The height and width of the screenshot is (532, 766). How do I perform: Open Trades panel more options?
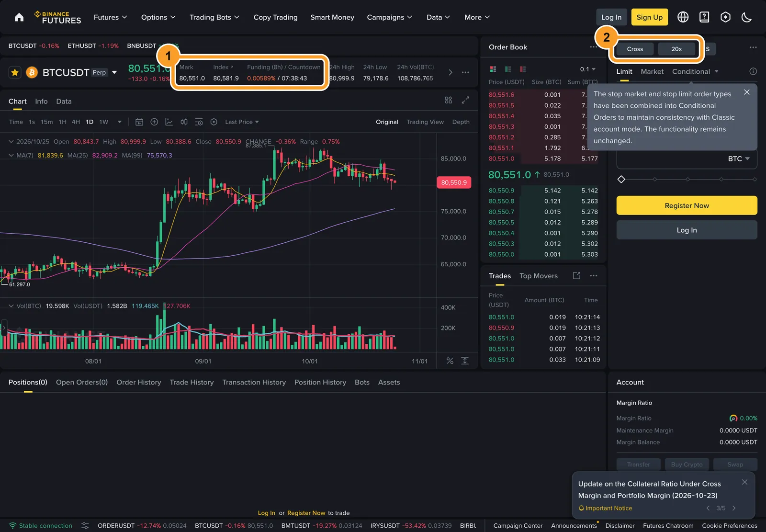click(594, 275)
